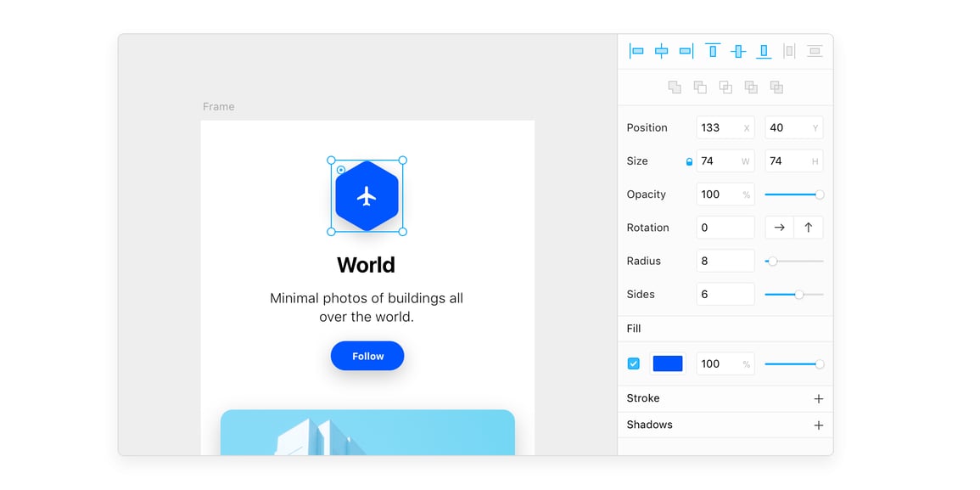Edit the X position input field

[725, 127]
